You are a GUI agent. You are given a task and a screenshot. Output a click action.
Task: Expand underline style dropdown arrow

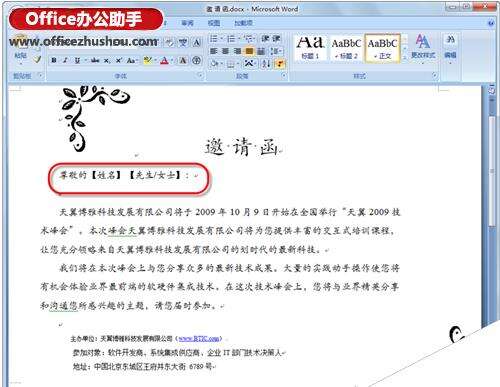85,60
